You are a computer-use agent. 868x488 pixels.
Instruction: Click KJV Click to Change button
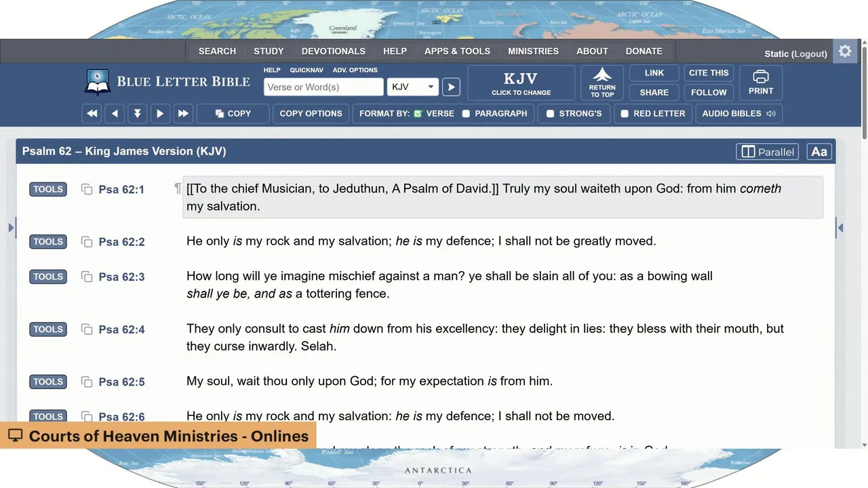pyautogui.click(x=521, y=83)
